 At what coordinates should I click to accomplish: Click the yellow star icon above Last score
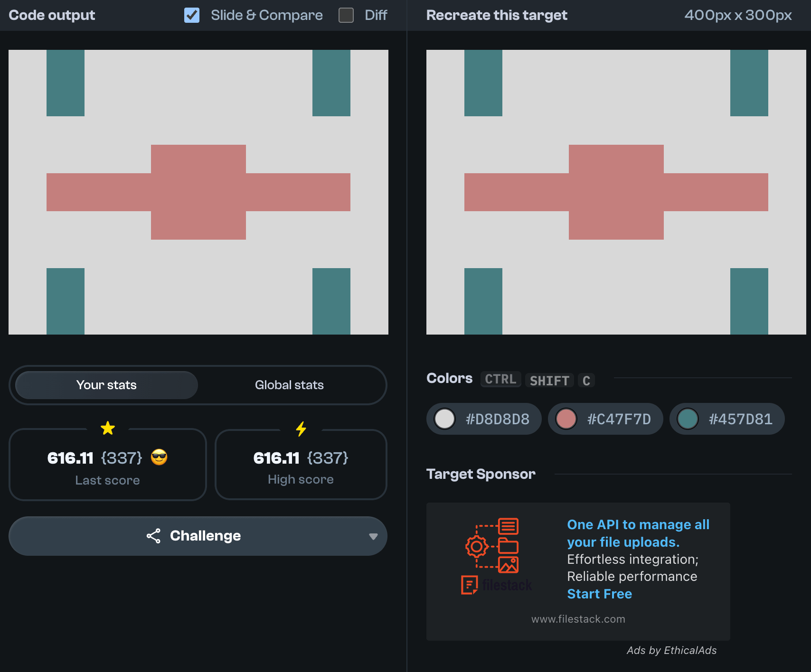(108, 428)
